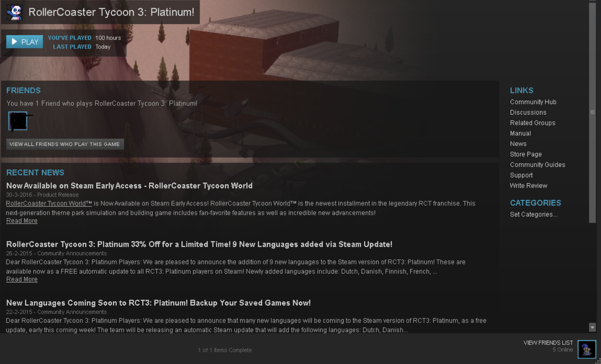Open the game Manual link
The height and width of the screenshot is (364, 601).
(x=520, y=133)
